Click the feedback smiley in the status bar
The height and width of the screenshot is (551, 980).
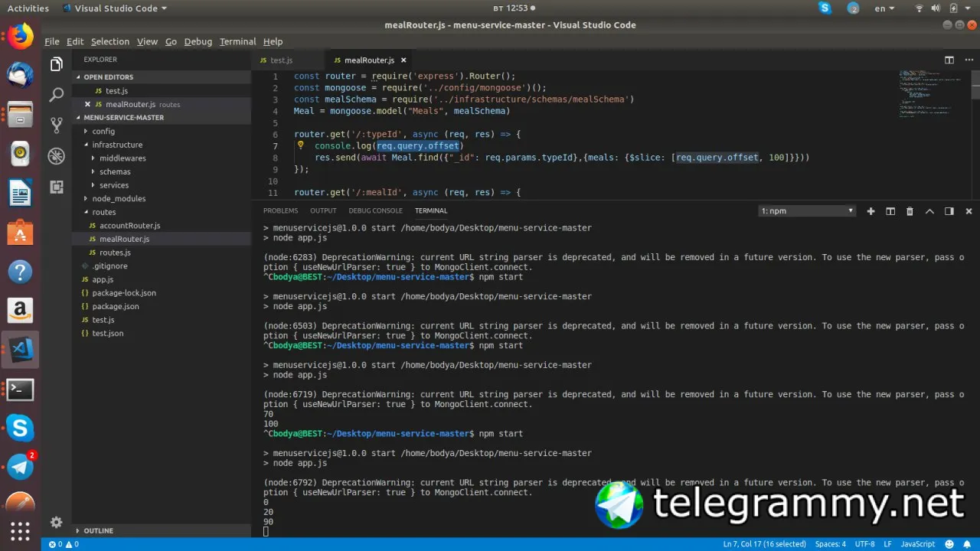point(949,544)
